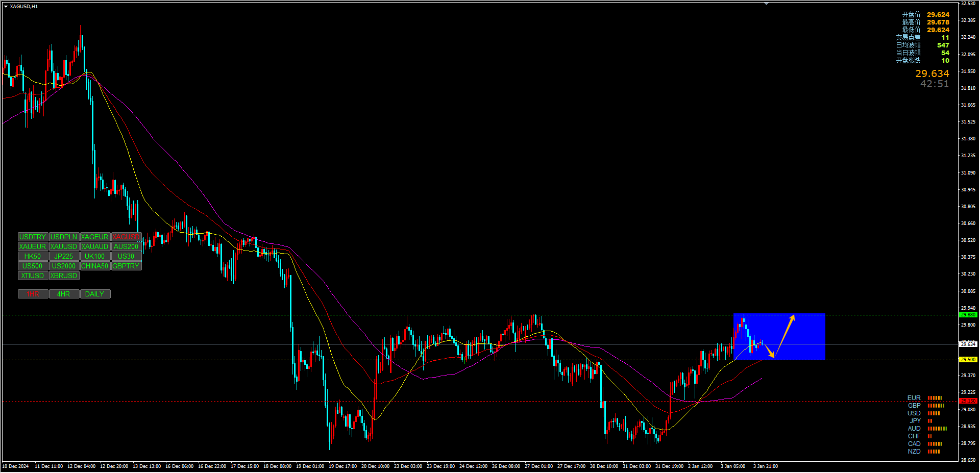Choose the AUS200 index button
Viewport: 980px width, 473px height.
click(126, 246)
